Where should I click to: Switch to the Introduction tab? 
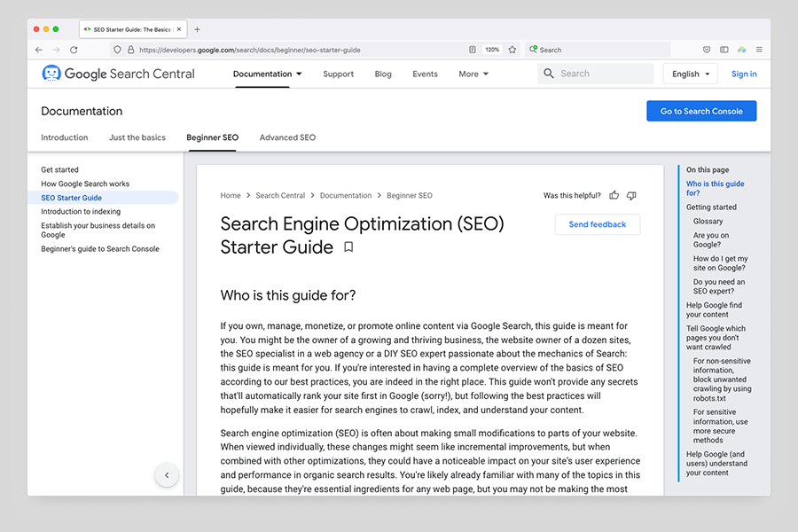(65, 137)
